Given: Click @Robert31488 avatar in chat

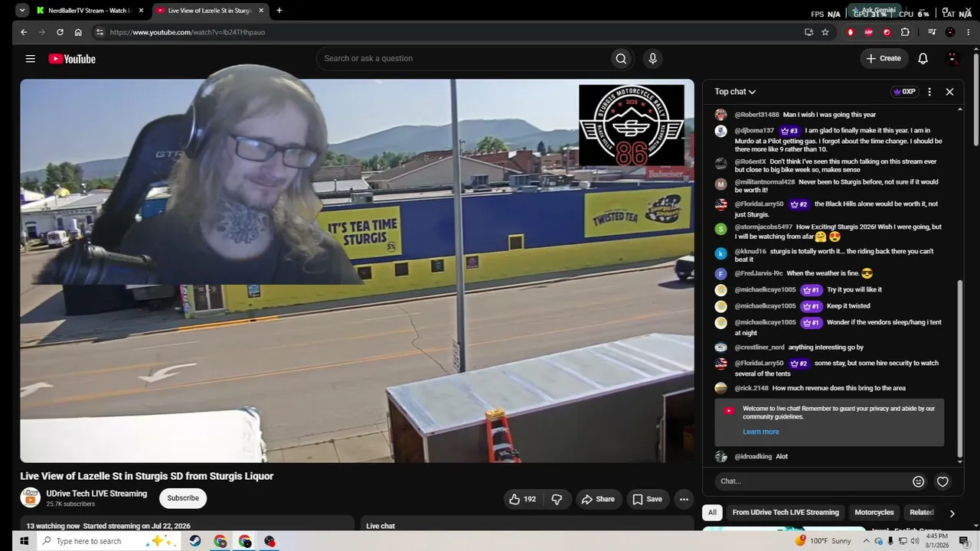Looking at the screenshot, I should [x=720, y=115].
